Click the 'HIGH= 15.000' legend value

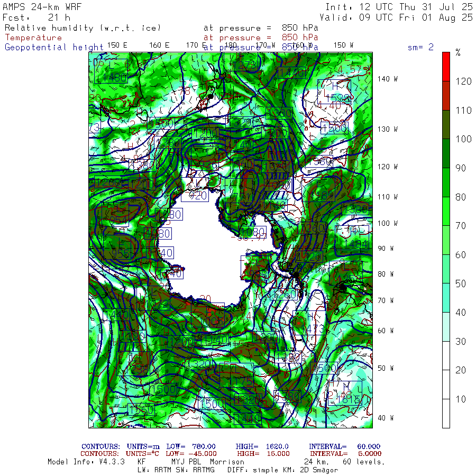pyautogui.click(x=263, y=454)
